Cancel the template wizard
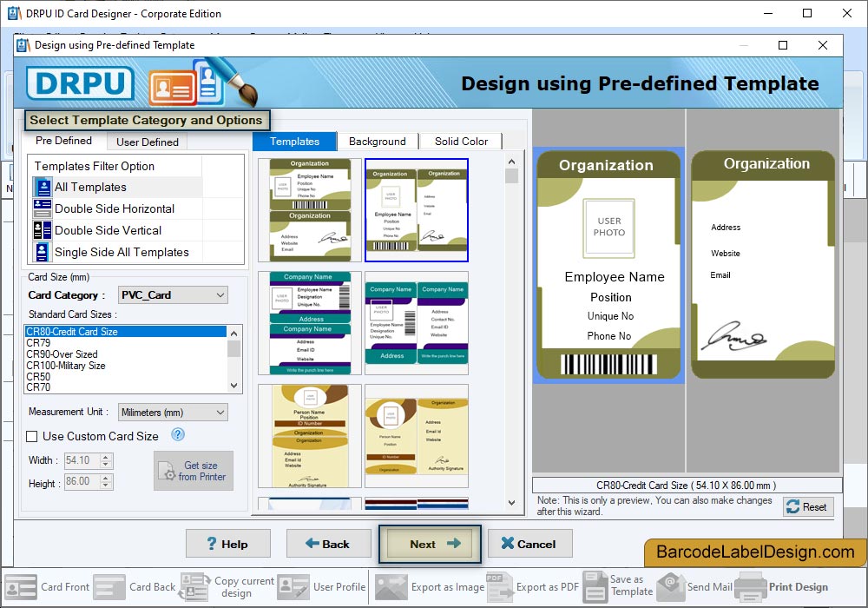The height and width of the screenshot is (608, 868). [529, 544]
